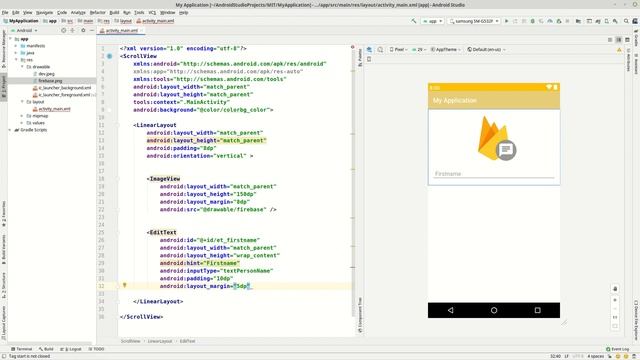Open the File menu
This screenshot has height=360, width=640.
coord(5,13)
